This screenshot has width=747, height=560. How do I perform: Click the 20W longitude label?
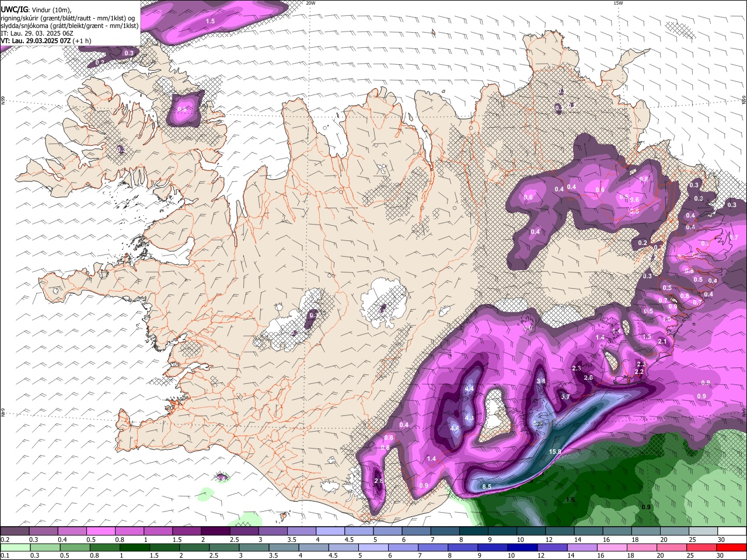point(310,3)
